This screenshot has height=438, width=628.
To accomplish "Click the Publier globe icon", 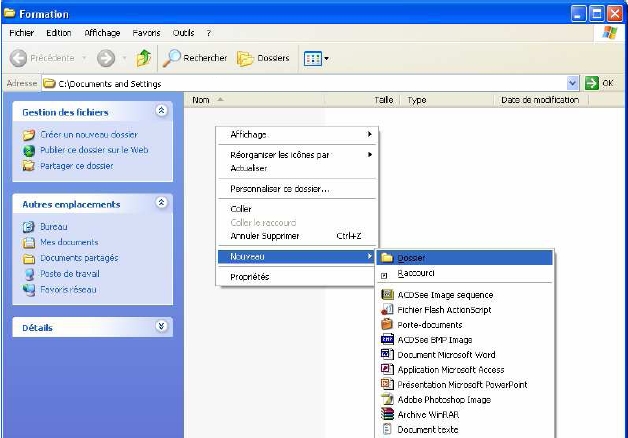I will click(x=29, y=151).
